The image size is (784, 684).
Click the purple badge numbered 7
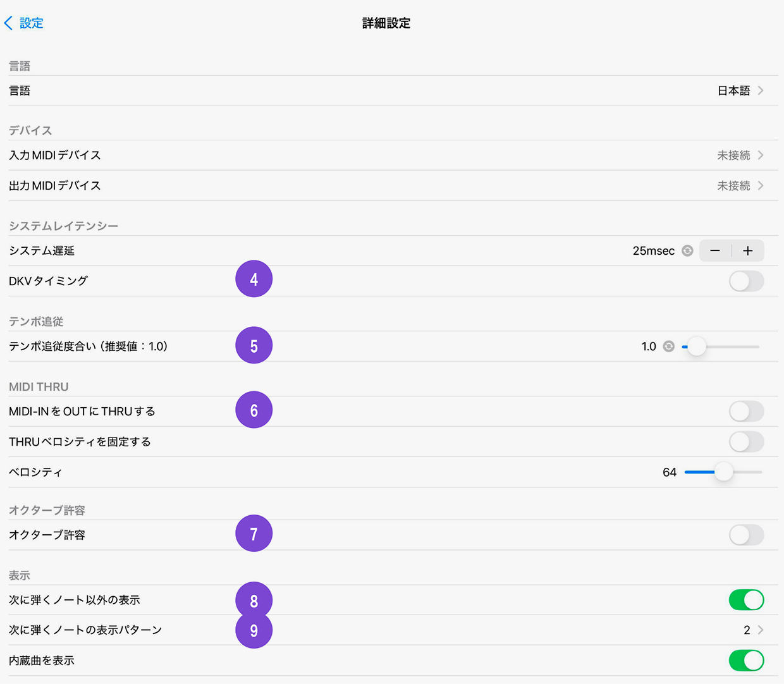(254, 533)
